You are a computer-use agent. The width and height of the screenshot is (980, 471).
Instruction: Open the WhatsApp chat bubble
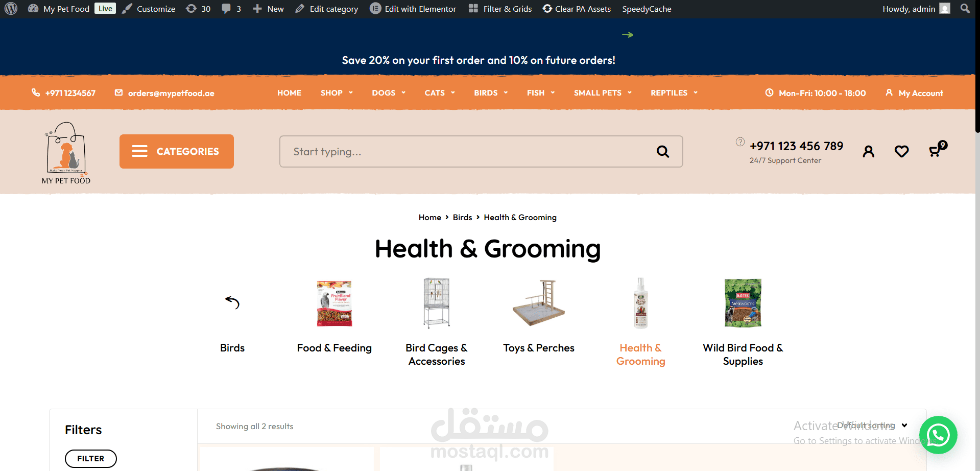click(938, 435)
